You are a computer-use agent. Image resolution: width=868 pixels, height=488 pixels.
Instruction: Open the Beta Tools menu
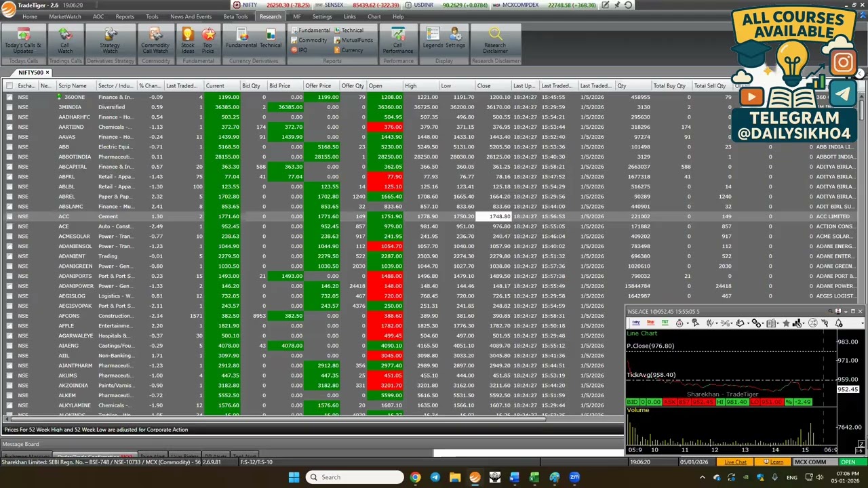pos(235,16)
